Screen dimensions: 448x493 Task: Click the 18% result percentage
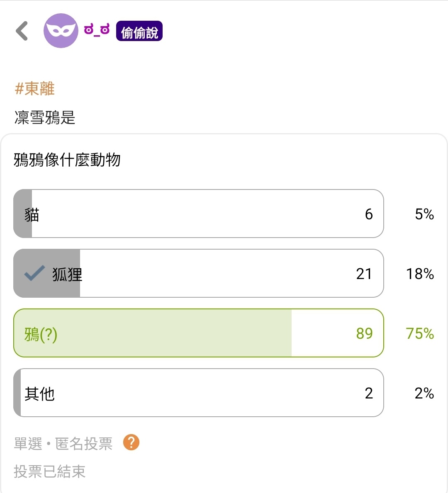point(420,274)
